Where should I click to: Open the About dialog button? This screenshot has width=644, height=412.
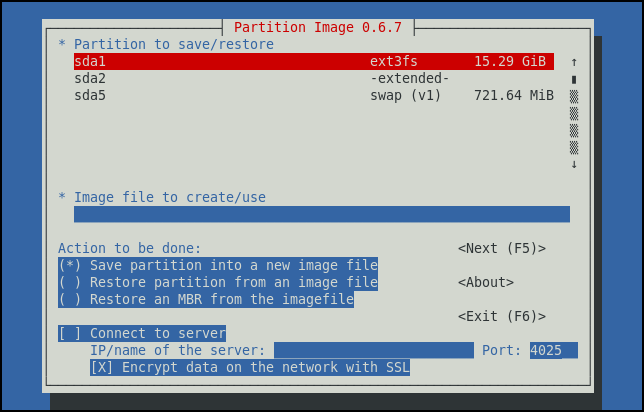coord(486,282)
